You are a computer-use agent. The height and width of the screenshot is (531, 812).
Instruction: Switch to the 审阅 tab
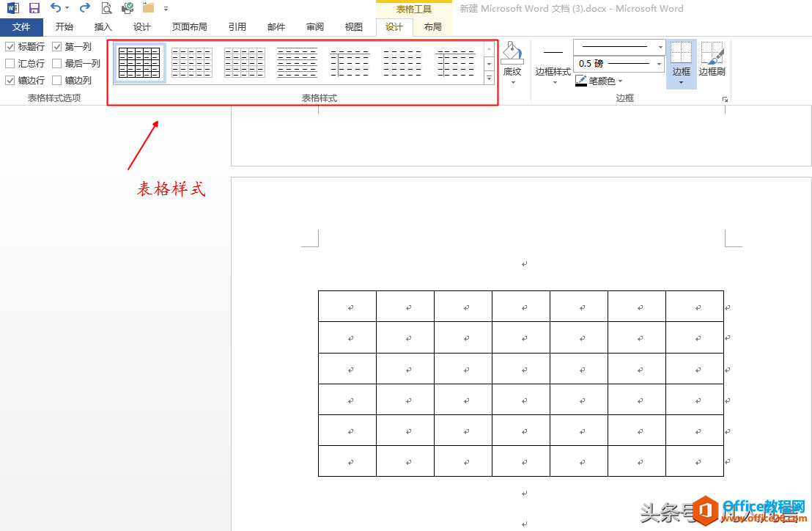[x=315, y=27]
